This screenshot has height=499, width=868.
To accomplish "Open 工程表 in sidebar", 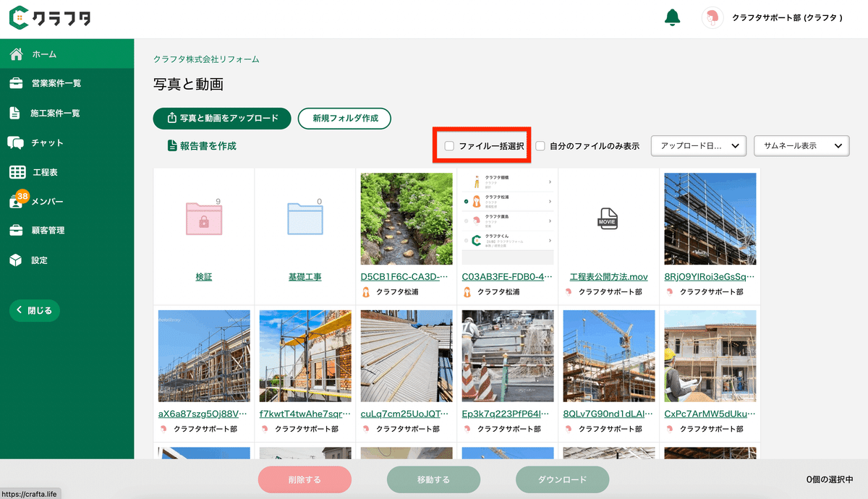I will coord(67,172).
